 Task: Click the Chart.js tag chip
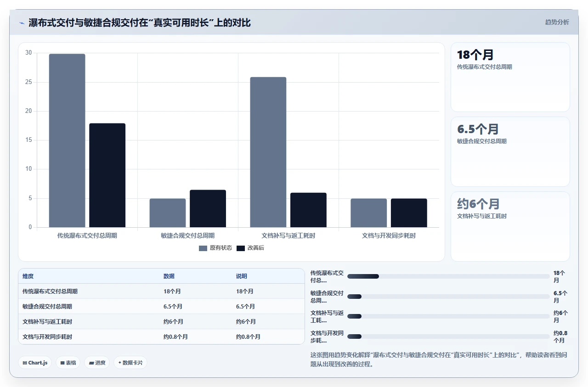tap(35, 363)
